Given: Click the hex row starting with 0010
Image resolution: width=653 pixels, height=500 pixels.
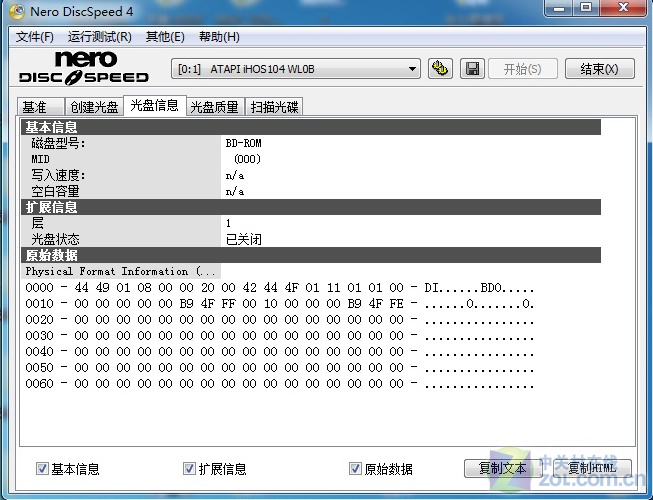Looking at the screenshot, I should click(x=279, y=304).
